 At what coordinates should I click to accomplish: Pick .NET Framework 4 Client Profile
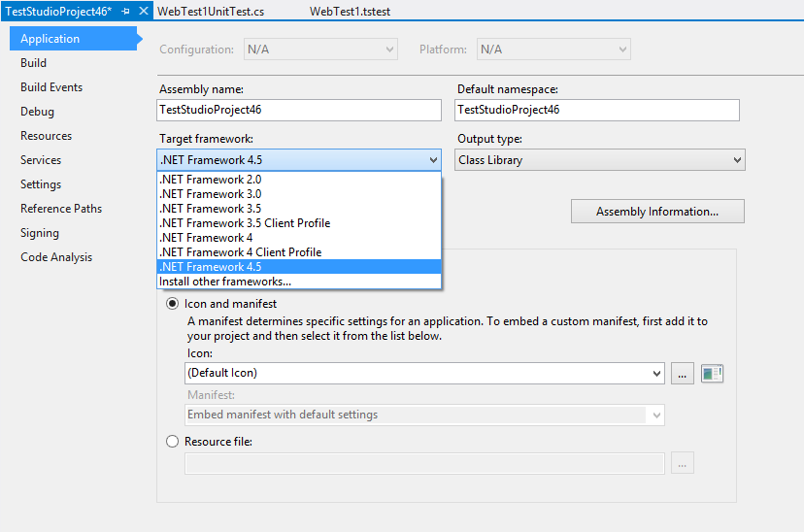299,252
